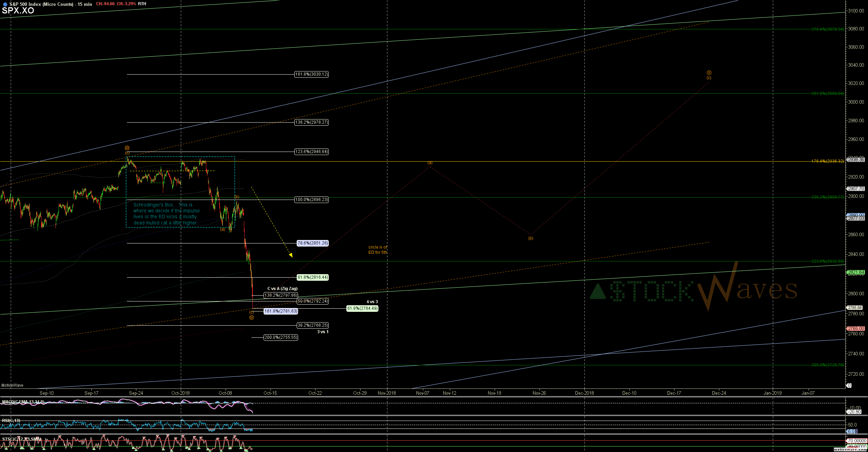
Task: Select the yellow dashed arrow head
Action: [291, 255]
